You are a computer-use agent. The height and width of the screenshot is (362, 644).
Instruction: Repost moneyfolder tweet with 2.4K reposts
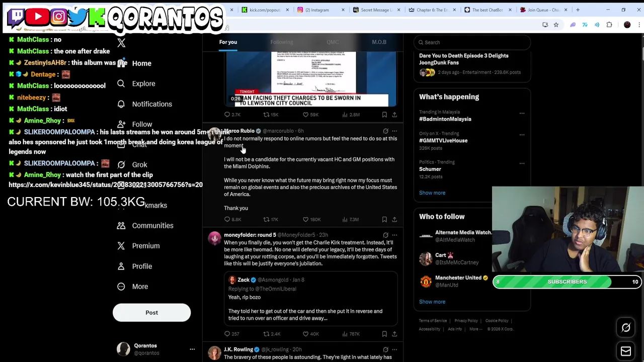272,334
